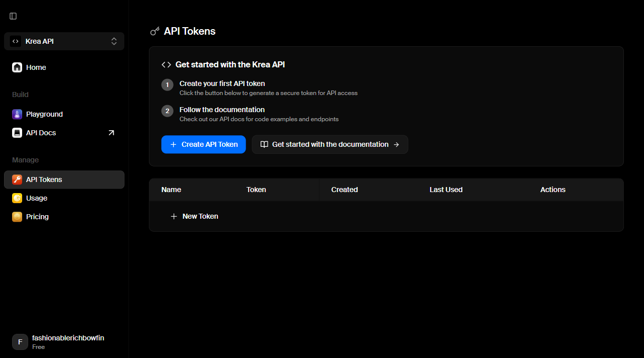
Task: Click the up-down chevrons beside Krea API
Action: [114, 41]
